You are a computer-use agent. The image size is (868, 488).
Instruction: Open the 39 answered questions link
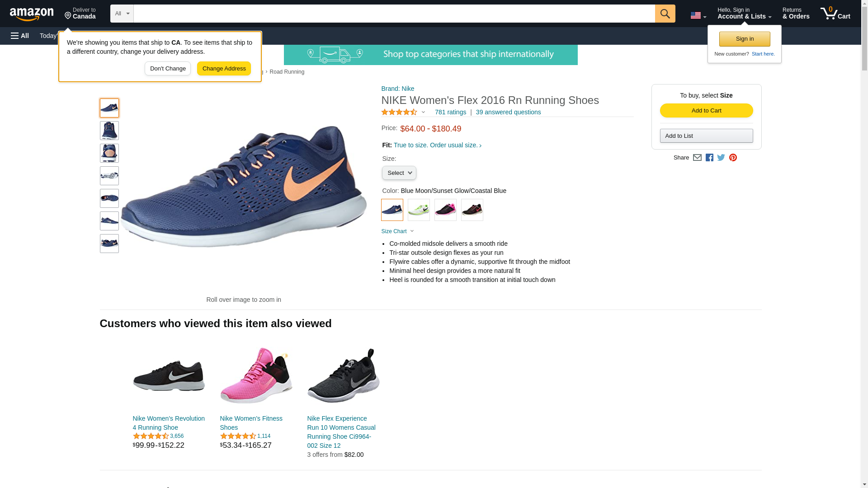tap(508, 112)
